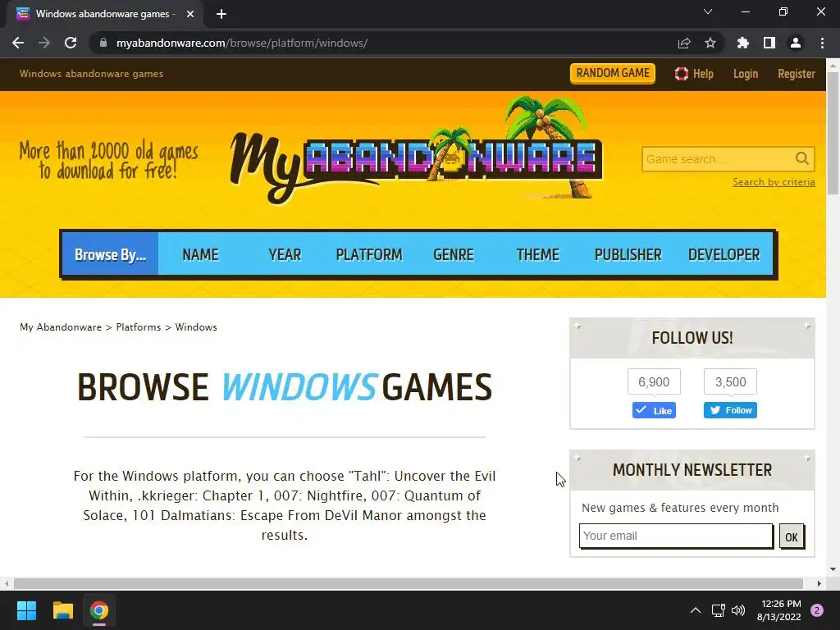This screenshot has height=630, width=840.
Task: Click the padlock site info icon
Action: [x=103, y=43]
